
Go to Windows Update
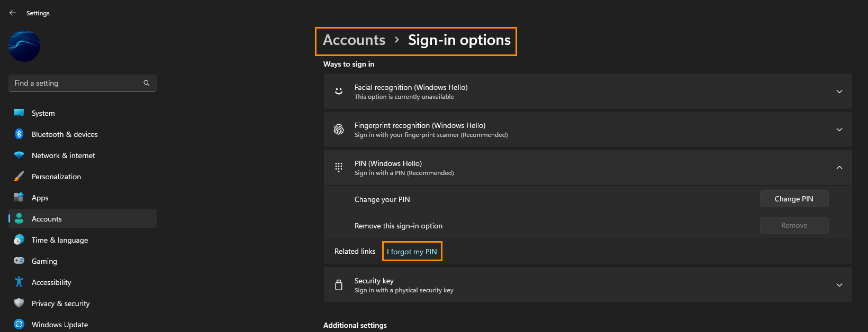[83, 325]
